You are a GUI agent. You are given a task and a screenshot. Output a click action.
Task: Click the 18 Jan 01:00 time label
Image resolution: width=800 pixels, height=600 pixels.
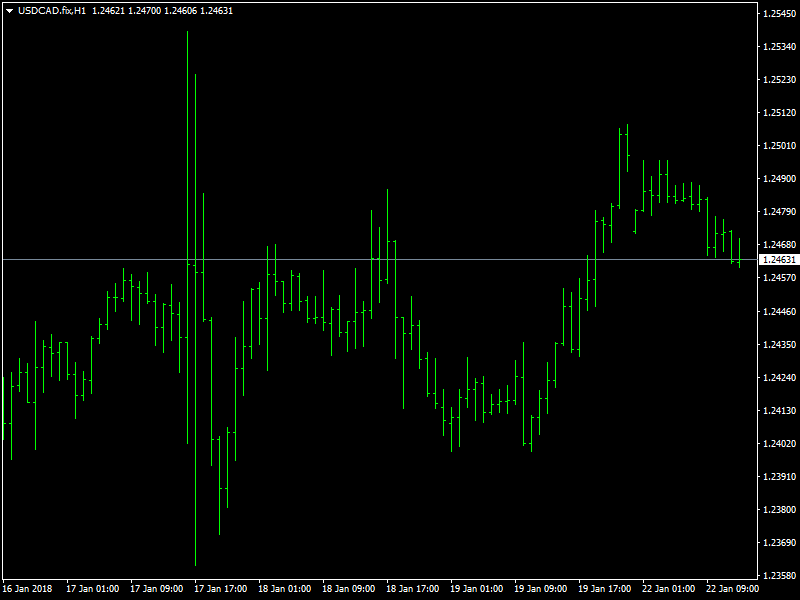[x=285, y=589]
